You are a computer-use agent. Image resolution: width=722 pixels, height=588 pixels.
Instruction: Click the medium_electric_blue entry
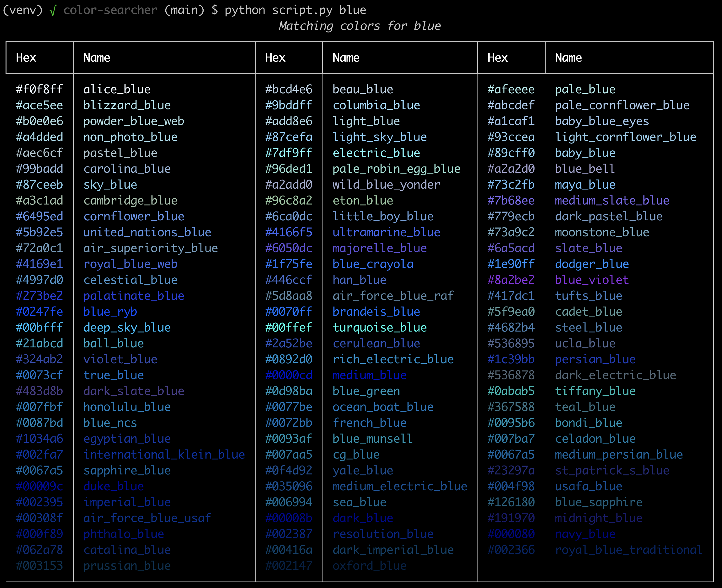pos(400,486)
